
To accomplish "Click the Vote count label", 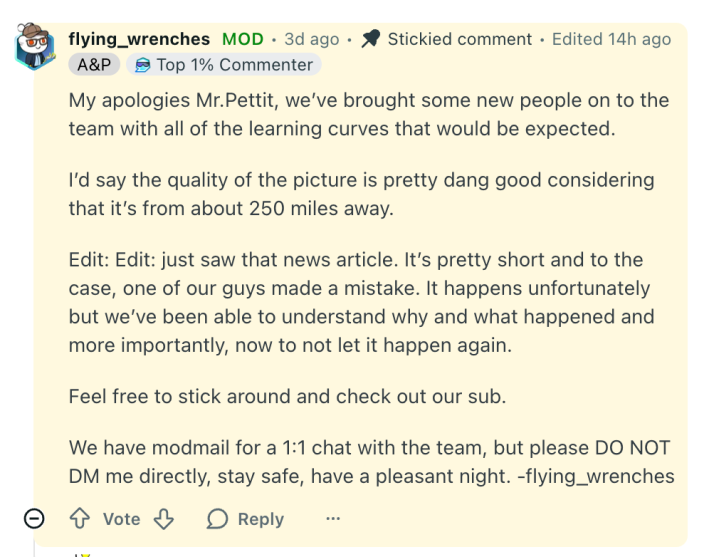I will tap(121, 519).
